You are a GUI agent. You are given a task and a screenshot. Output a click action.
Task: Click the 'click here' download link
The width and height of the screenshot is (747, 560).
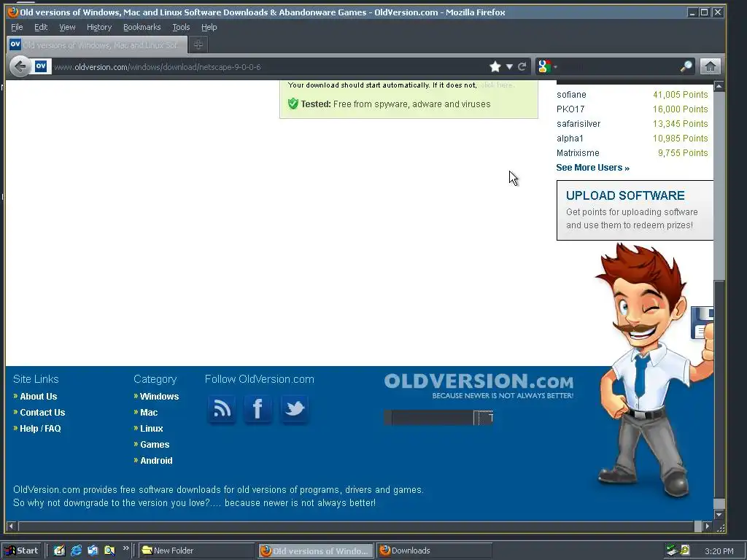497,85
